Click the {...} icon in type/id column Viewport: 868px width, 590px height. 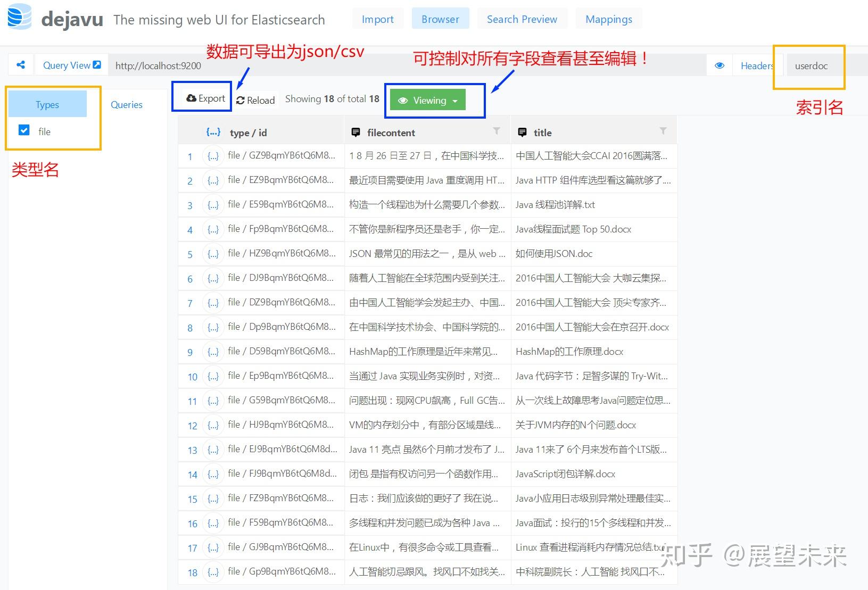213,132
